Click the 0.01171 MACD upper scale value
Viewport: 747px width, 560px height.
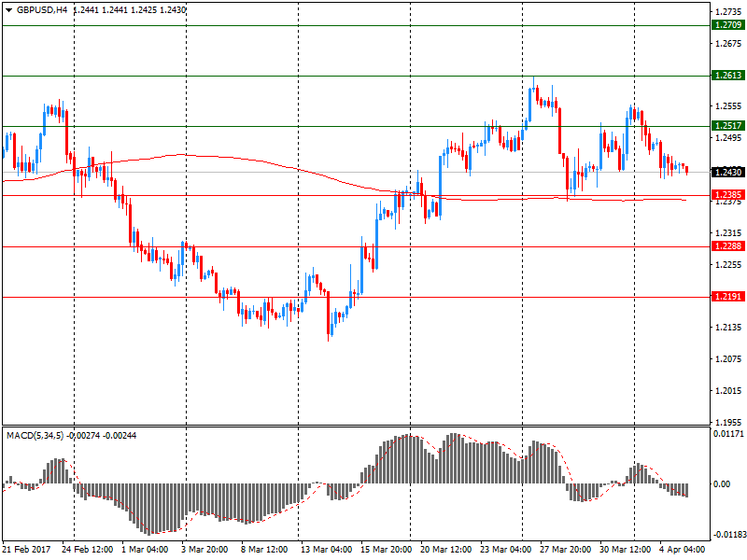tap(727, 433)
